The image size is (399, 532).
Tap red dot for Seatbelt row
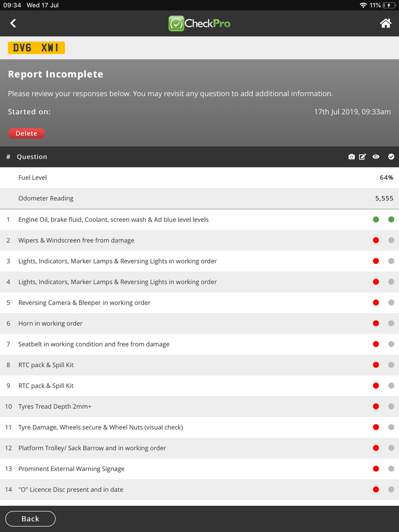pos(376,344)
